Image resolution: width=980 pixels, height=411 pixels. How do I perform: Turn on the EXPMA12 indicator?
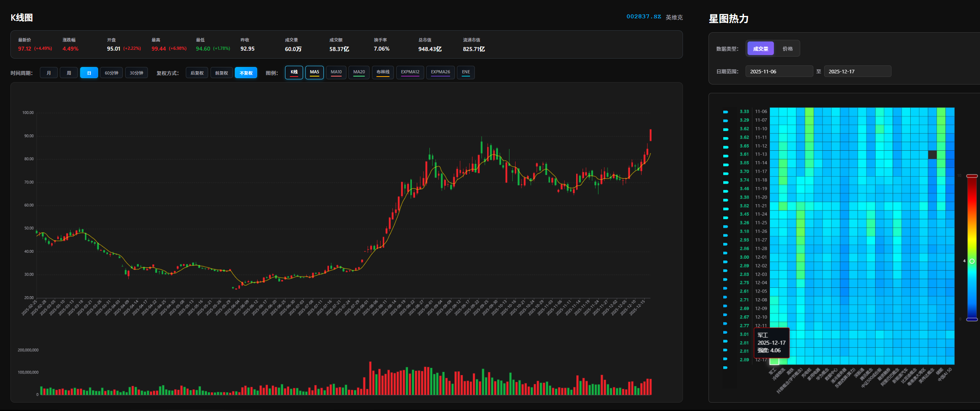[x=410, y=72]
